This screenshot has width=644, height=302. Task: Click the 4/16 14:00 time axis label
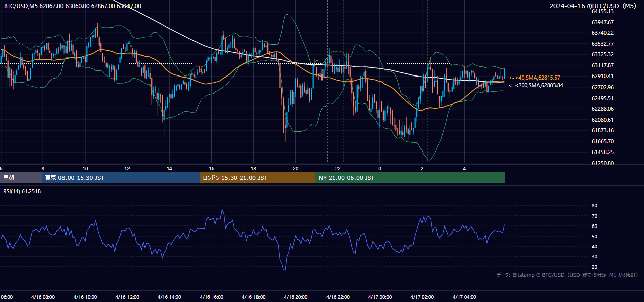[x=169, y=297]
